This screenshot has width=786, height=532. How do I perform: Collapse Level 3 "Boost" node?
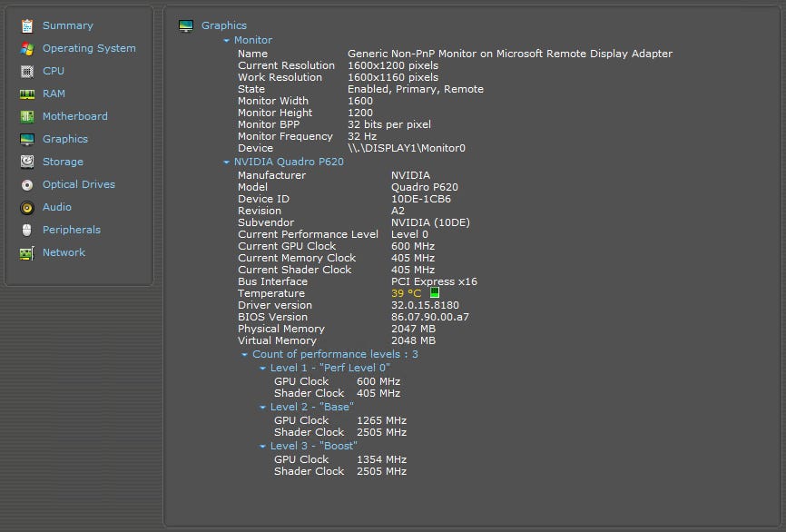point(263,447)
